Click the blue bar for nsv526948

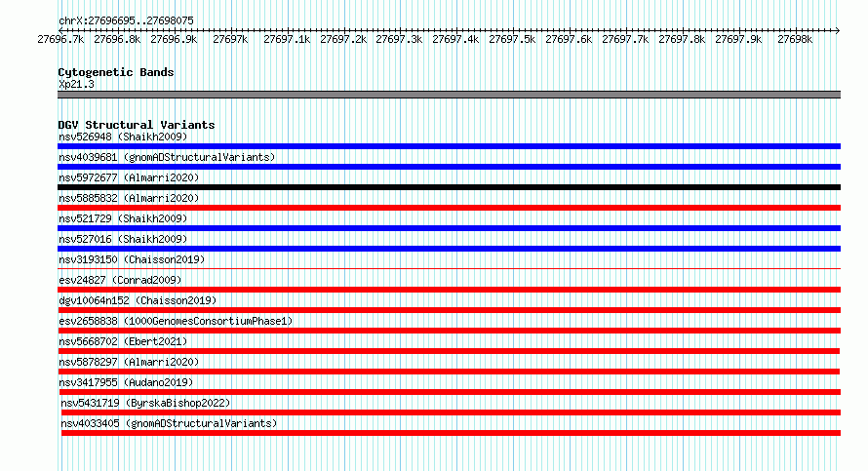tap(449, 146)
